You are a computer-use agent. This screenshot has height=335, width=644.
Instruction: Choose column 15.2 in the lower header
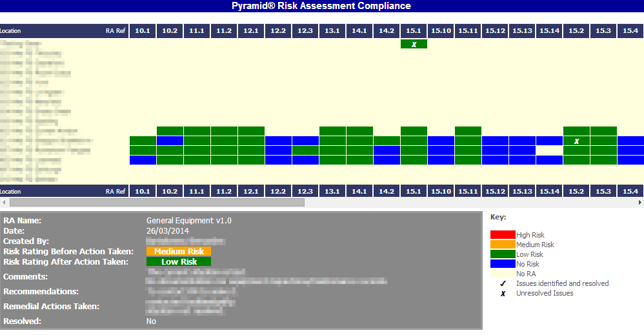(576, 192)
